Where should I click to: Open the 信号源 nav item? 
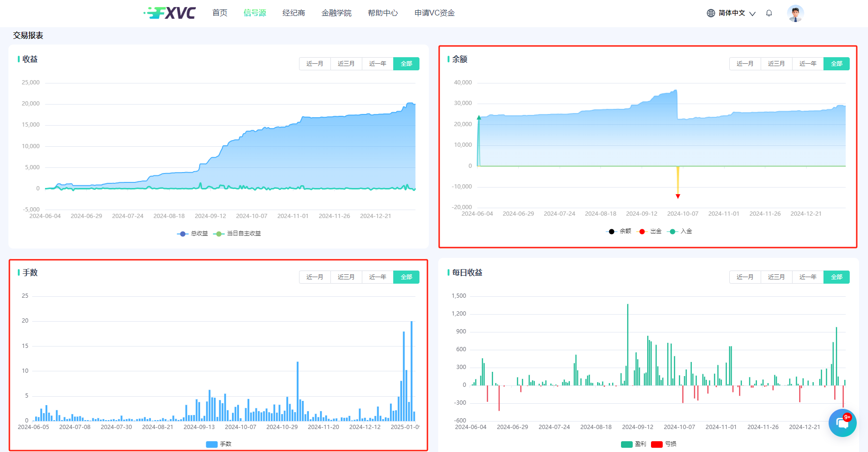(x=255, y=13)
